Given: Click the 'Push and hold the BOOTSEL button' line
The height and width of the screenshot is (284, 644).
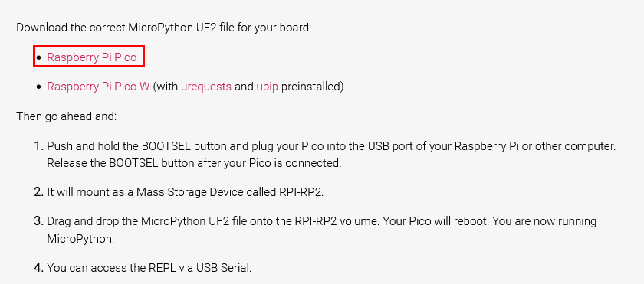Looking at the screenshot, I should (331, 146).
